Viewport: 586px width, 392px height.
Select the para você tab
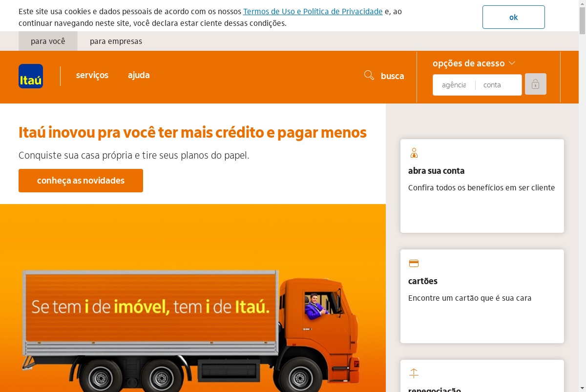(x=48, y=41)
